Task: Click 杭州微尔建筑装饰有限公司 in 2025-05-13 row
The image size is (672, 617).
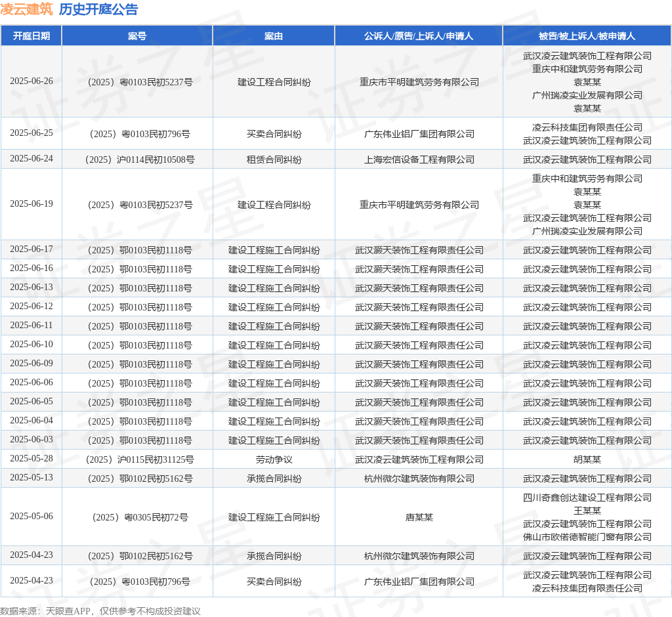Action: click(x=419, y=479)
